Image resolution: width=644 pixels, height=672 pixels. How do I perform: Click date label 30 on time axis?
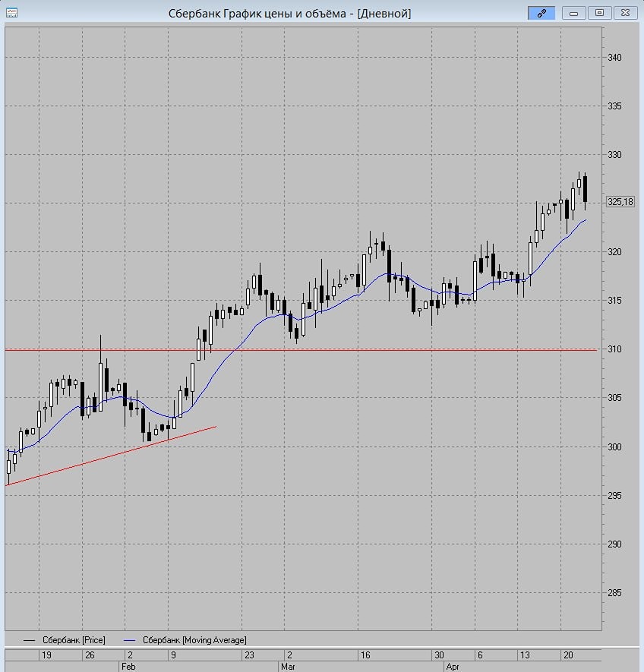click(439, 655)
